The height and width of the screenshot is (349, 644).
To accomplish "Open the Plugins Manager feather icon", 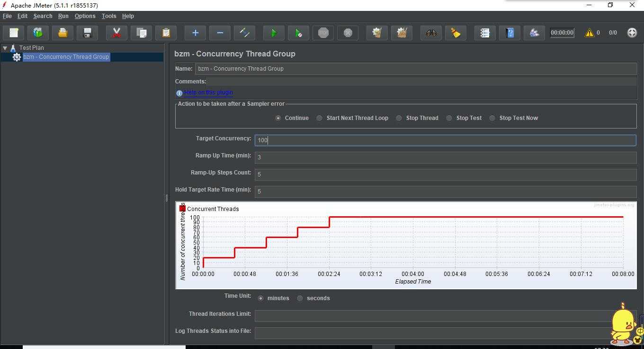I will pyautogui.click(x=534, y=33).
